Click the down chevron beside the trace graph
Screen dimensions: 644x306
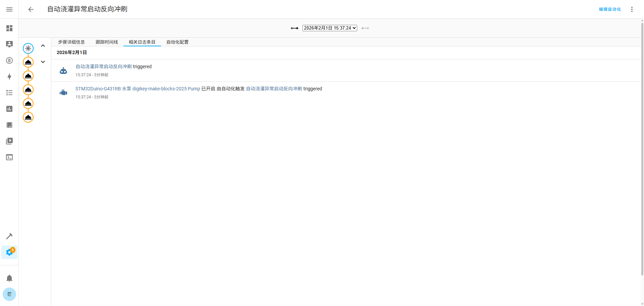tap(43, 62)
